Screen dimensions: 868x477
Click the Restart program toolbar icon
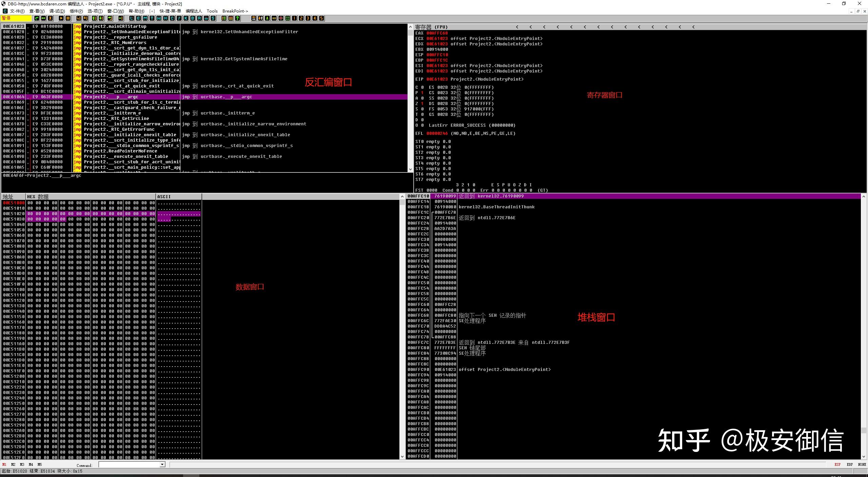coord(43,18)
